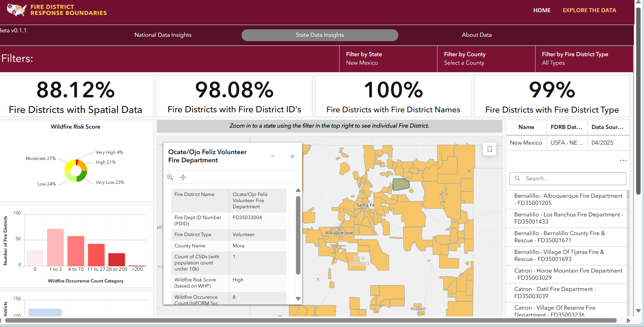
Task: Open the three-dots menu above the search
Action: coord(623,161)
